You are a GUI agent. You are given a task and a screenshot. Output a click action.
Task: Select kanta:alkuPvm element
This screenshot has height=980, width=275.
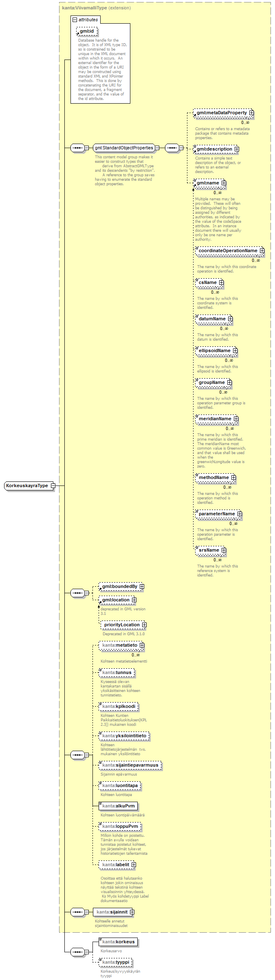coord(118,806)
